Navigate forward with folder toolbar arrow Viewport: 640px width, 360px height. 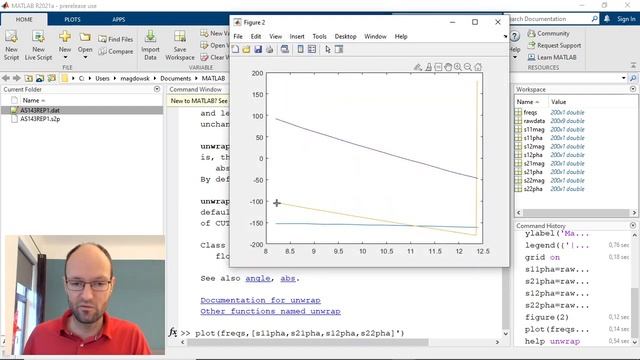[17, 78]
